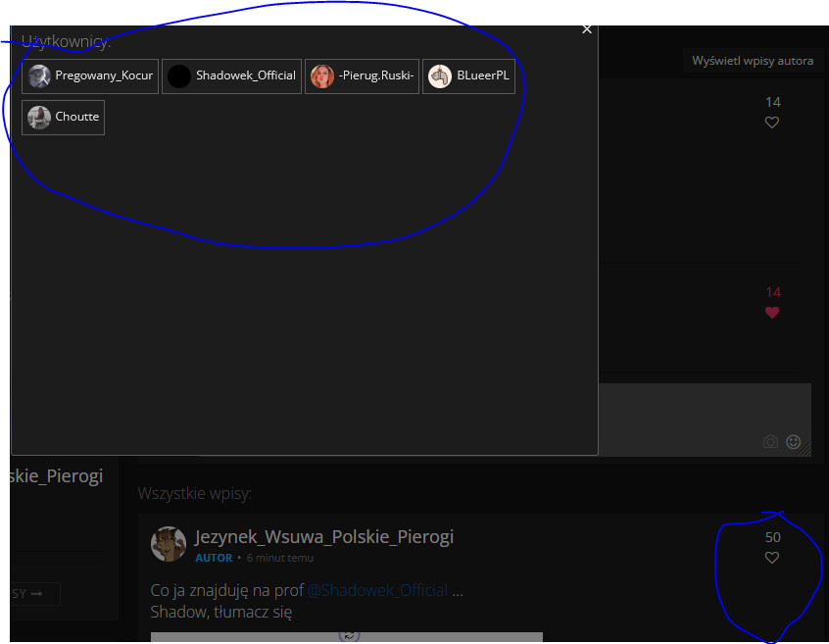Click the arrow button in left sidebar

35,594
